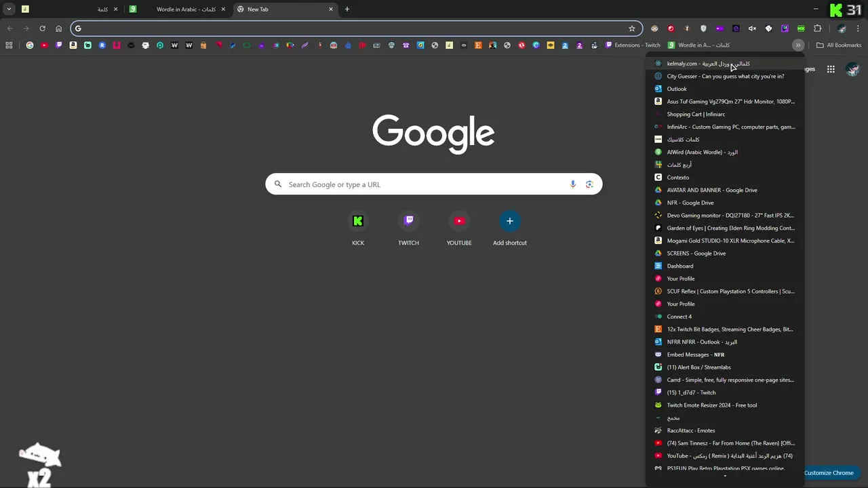
Task: Collapse the bookmarks overflow chevron
Action: (798, 45)
